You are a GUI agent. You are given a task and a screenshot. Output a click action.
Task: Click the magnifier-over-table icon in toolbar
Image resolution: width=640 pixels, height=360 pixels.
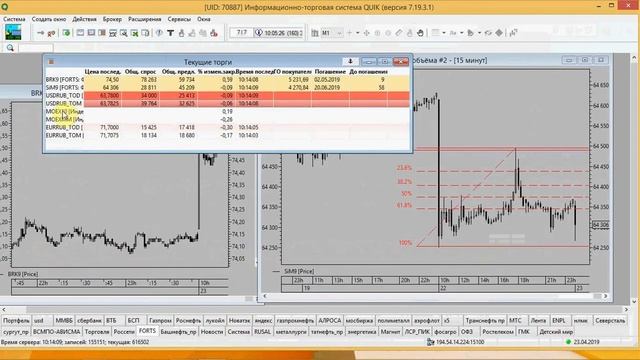[x=124, y=33]
